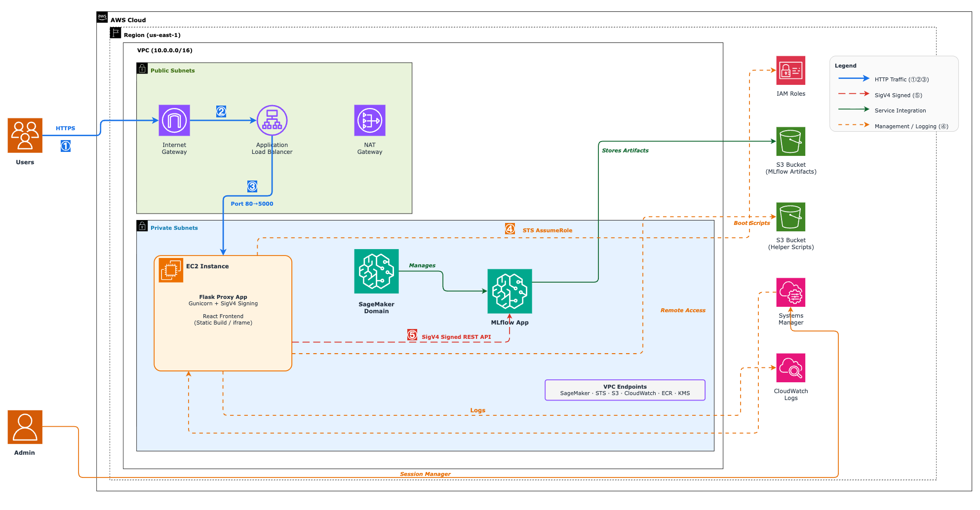The height and width of the screenshot is (510, 980).
Task: Click the 'Remote Access' label
Action: coord(683,310)
